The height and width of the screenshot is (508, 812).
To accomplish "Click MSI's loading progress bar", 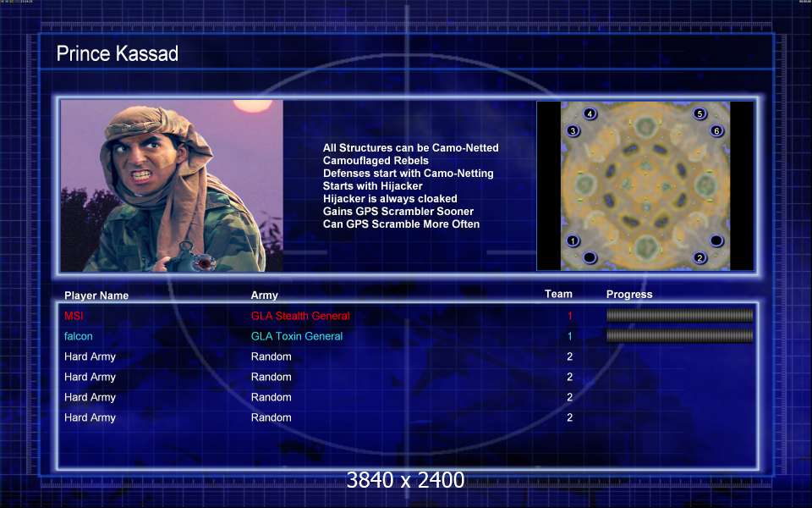I will point(679,316).
